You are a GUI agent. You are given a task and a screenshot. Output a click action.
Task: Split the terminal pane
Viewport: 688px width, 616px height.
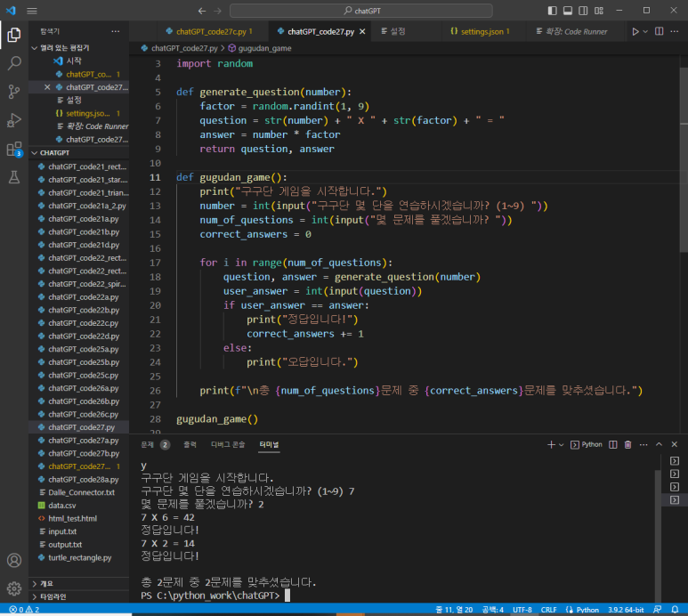pyautogui.click(x=613, y=445)
